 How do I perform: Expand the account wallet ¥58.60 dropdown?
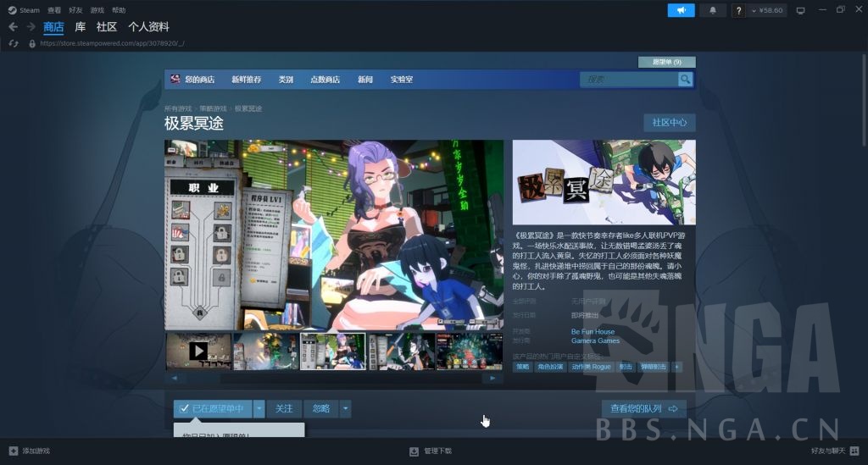coord(766,10)
